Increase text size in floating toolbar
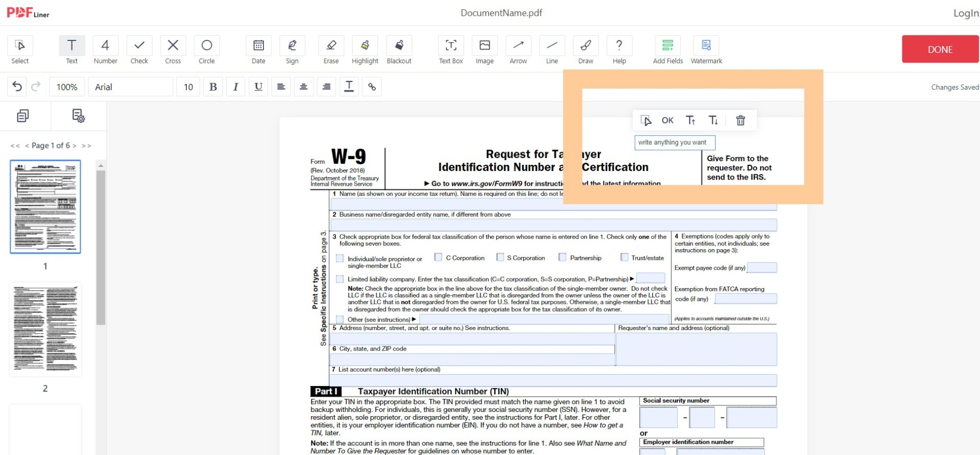The height and width of the screenshot is (455, 980). (x=691, y=120)
